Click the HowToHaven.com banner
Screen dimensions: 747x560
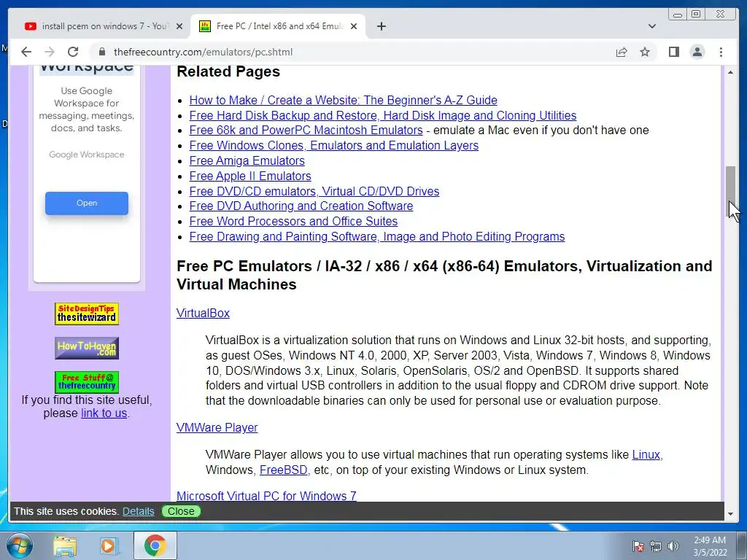87,348
